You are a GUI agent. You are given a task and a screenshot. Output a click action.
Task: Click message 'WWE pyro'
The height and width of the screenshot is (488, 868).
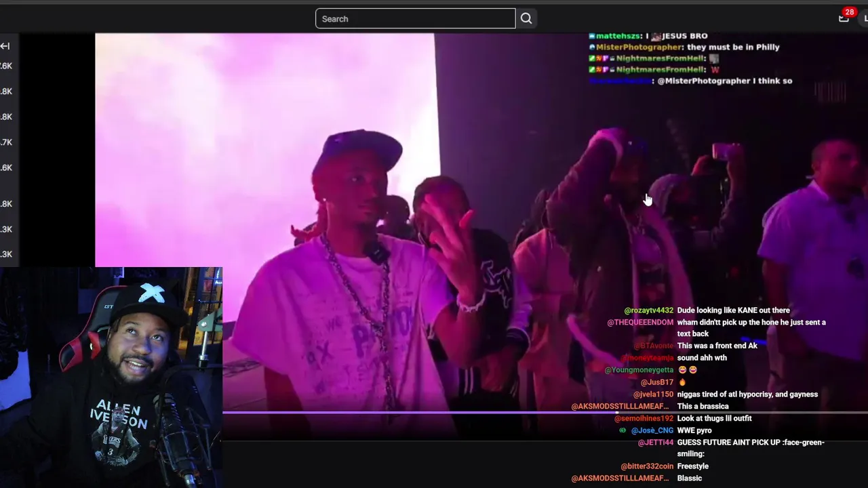tap(694, 431)
